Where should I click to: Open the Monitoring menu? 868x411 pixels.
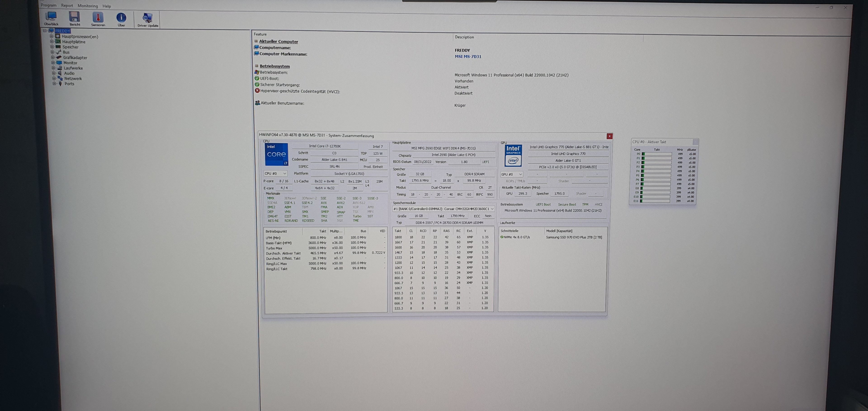pyautogui.click(x=88, y=6)
